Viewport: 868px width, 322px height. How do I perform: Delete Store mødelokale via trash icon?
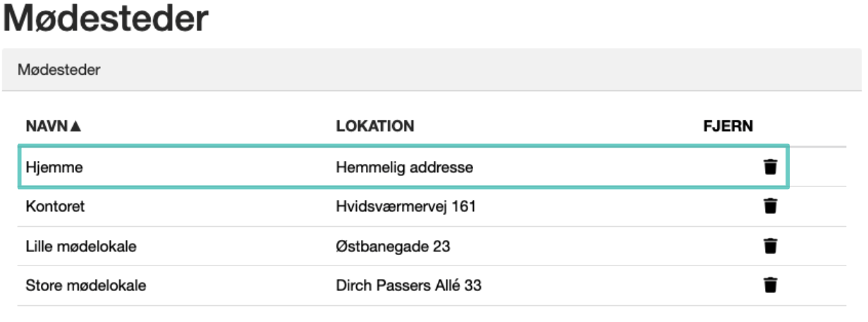[771, 286]
